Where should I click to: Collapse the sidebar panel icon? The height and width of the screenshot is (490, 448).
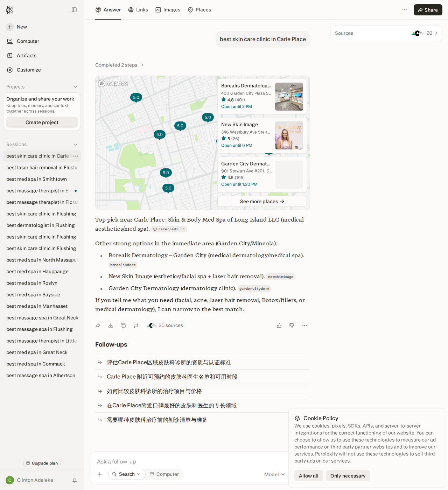74,10
